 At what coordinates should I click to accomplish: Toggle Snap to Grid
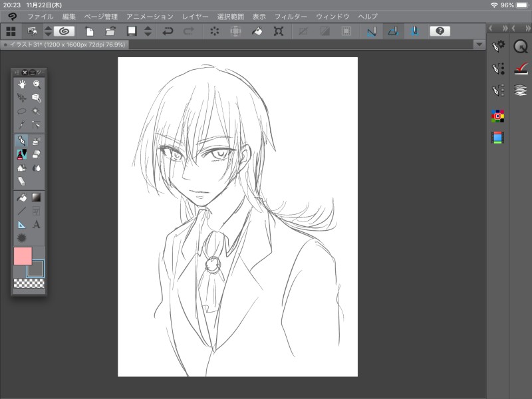(414, 31)
